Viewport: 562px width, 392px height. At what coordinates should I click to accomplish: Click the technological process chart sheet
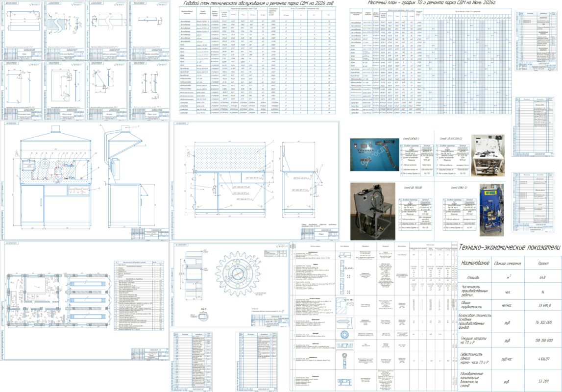pyautogui.click(x=373, y=317)
